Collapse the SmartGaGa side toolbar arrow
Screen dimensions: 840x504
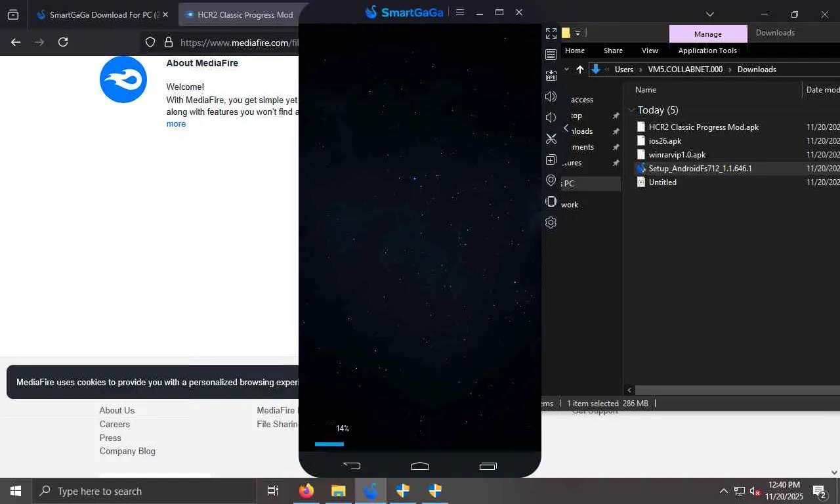tap(566, 128)
